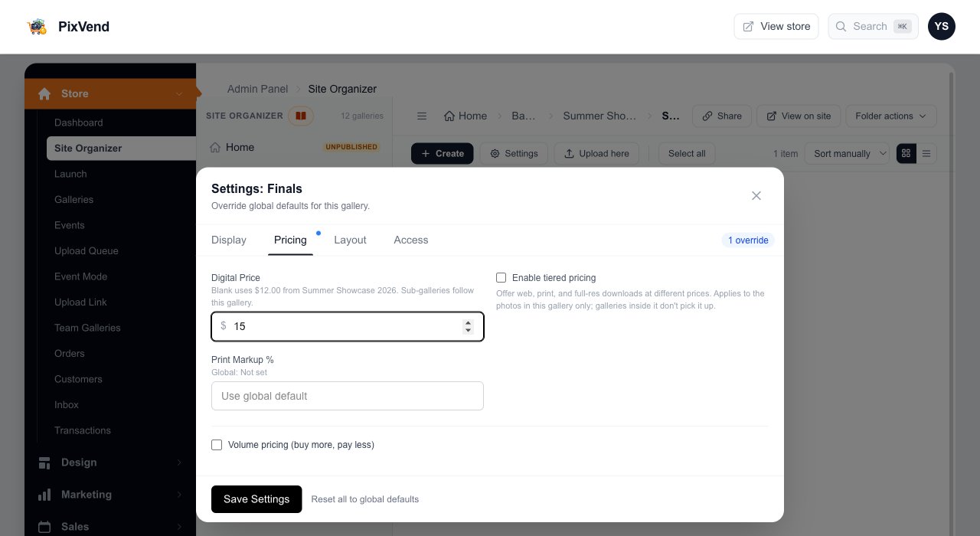Click the PixVend logo icon

[37, 27]
